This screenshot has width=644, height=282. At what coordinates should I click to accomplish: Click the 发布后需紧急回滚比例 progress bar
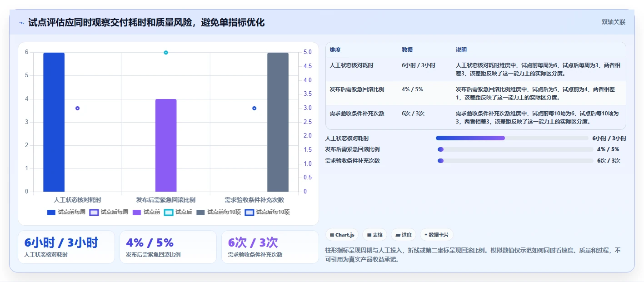515,149
